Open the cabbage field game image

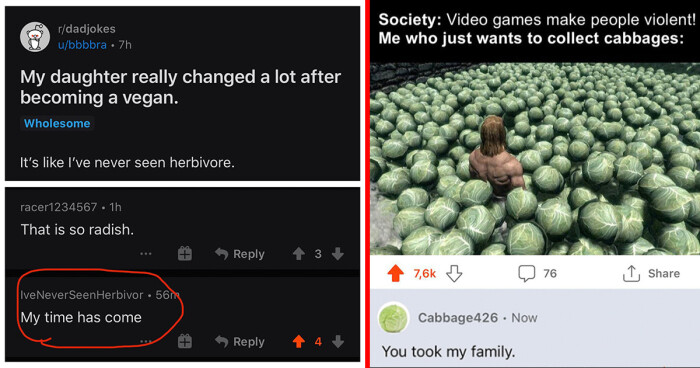(535, 159)
